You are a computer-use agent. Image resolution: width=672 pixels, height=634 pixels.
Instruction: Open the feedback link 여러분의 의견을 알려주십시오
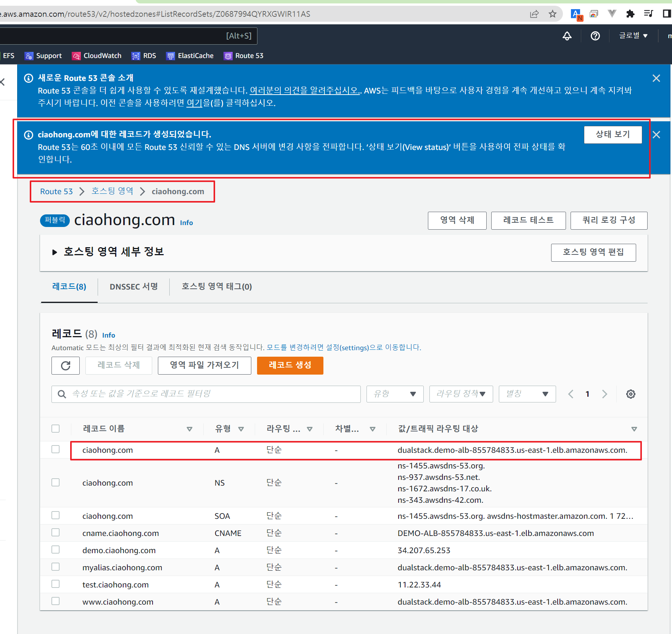[x=305, y=91]
